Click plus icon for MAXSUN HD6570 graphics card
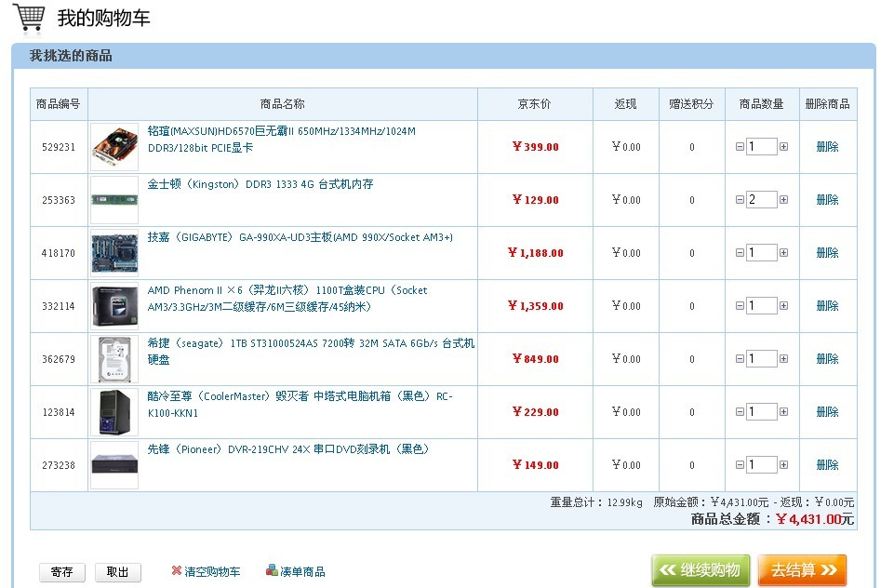This screenshot has height=588, width=894. pos(783,147)
